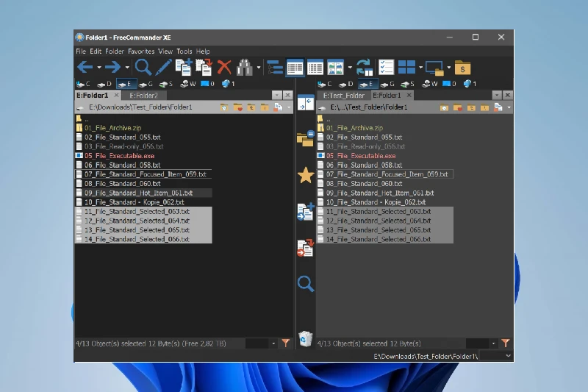Switch to the details view mode button
This screenshot has height=392, width=588.
pos(295,68)
